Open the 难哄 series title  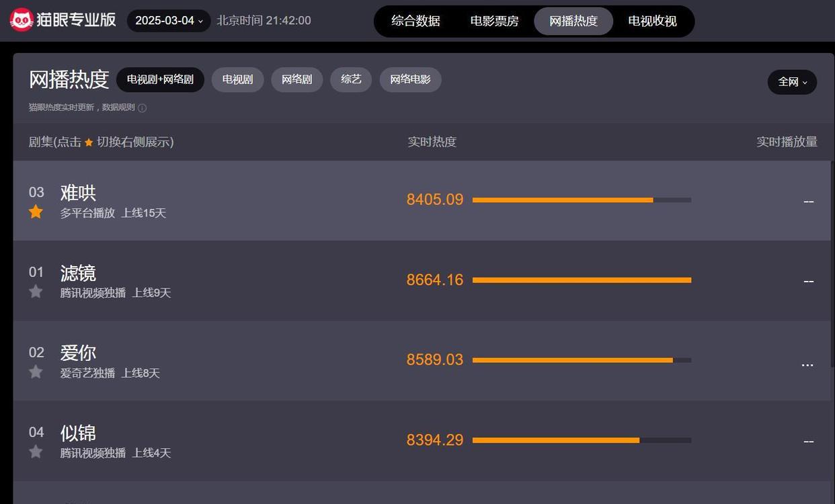(78, 193)
